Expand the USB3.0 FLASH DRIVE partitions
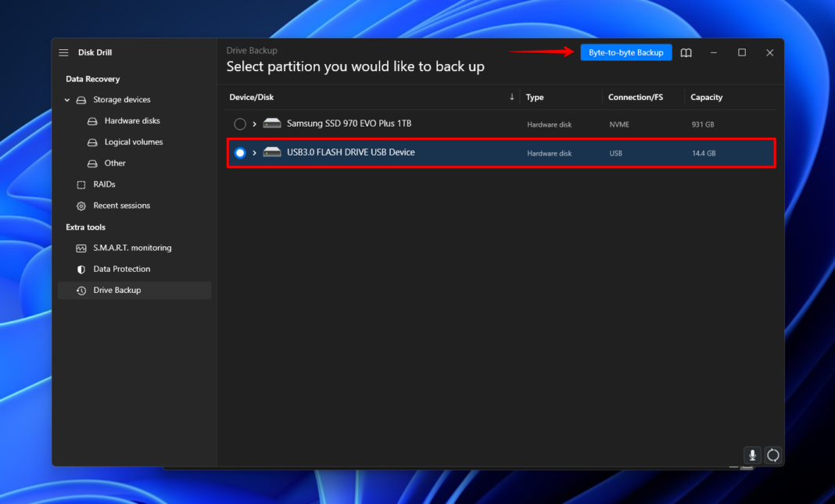Image resolution: width=835 pixels, height=504 pixels. point(253,152)
